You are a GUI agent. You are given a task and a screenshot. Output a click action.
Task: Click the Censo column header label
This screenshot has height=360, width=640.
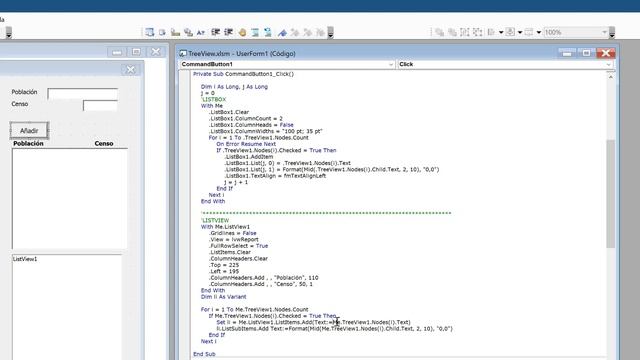point(104,144)
